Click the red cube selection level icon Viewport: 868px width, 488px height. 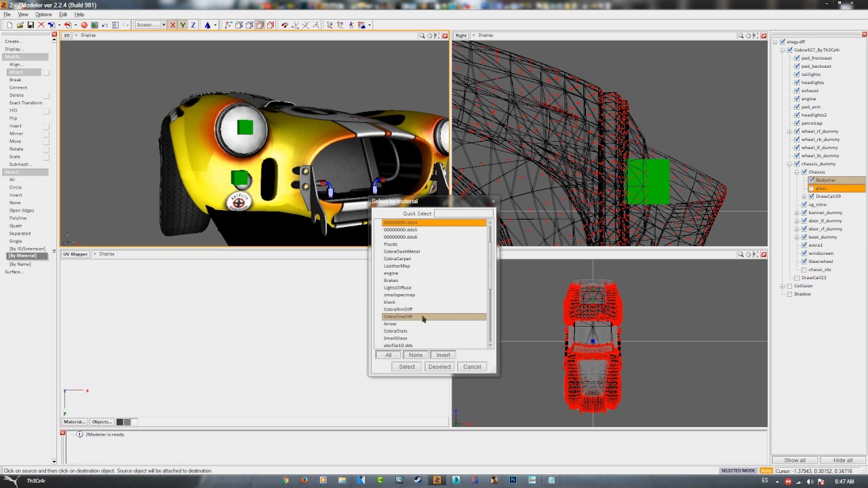(270, 25)
